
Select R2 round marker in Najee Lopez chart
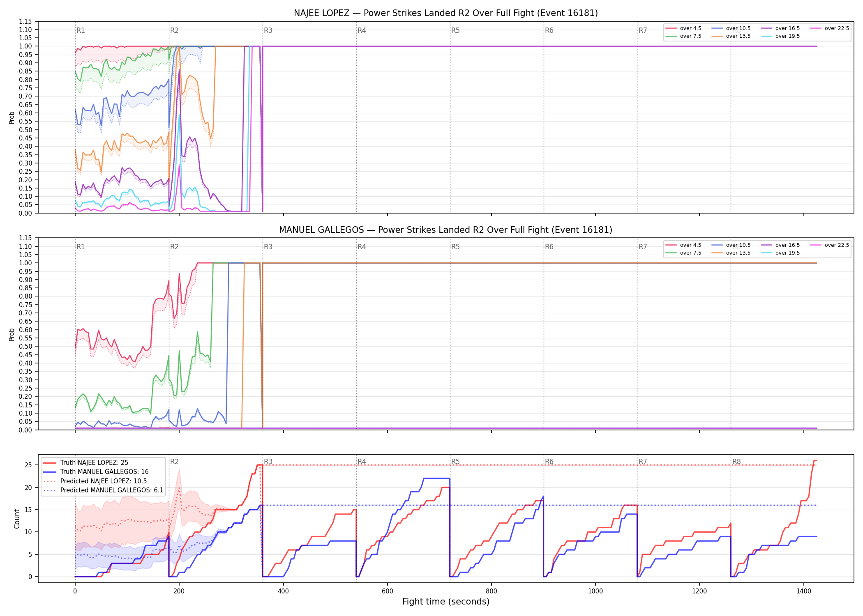(174, 30)
